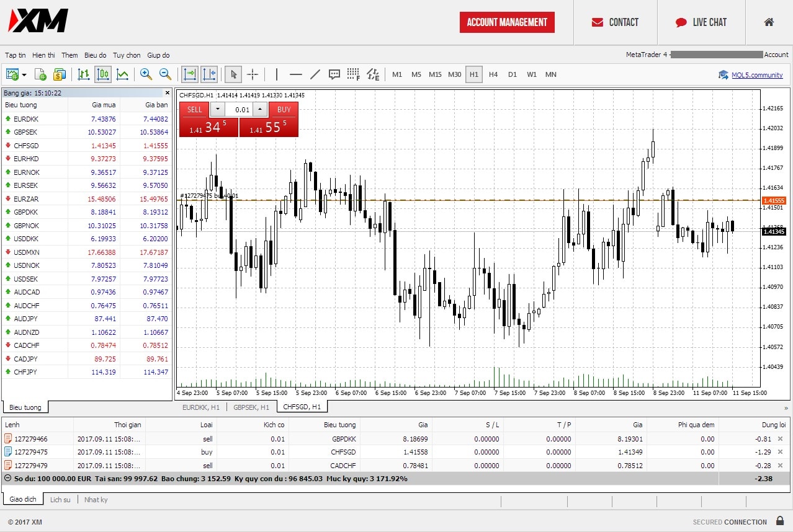The width and height of the screenshot is (793, 532).
Task: Toggle the chart shift button
Action: tap(208, 74)
